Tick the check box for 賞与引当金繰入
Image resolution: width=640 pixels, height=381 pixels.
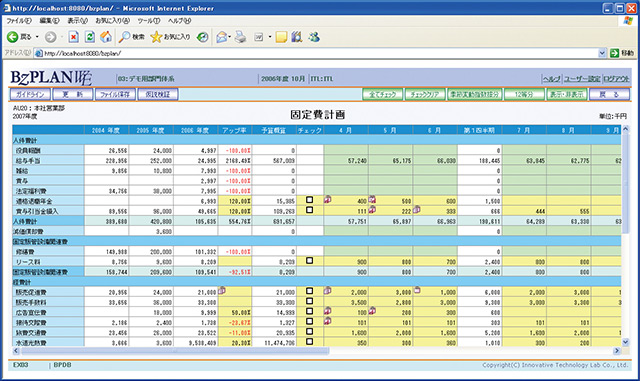point(310,210)
